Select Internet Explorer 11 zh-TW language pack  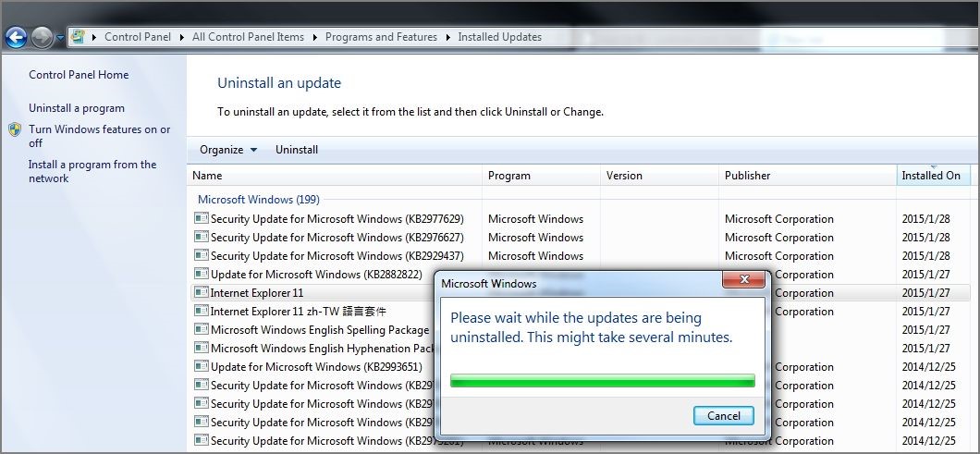[298, 312]
